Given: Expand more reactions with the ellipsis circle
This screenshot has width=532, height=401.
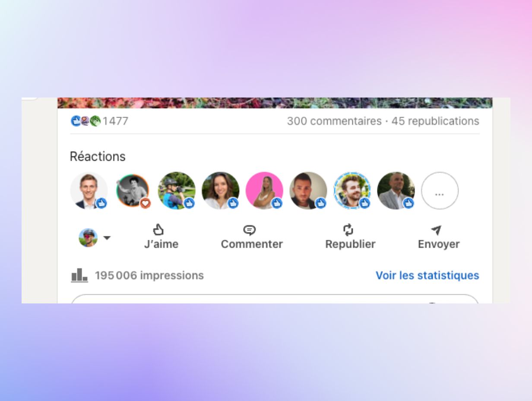Looking at the screenshot, I should click(440, 191).
